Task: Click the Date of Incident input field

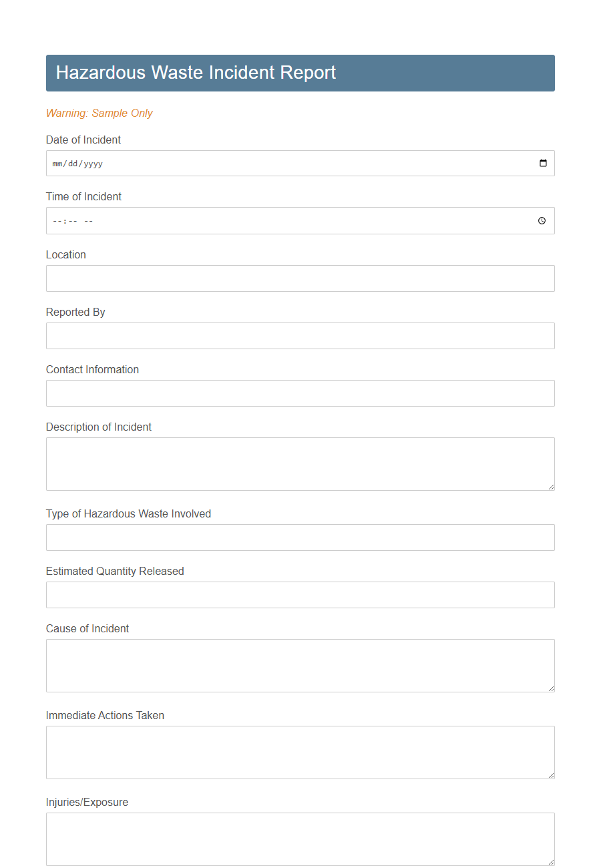Action: click(x=267, y=163)
